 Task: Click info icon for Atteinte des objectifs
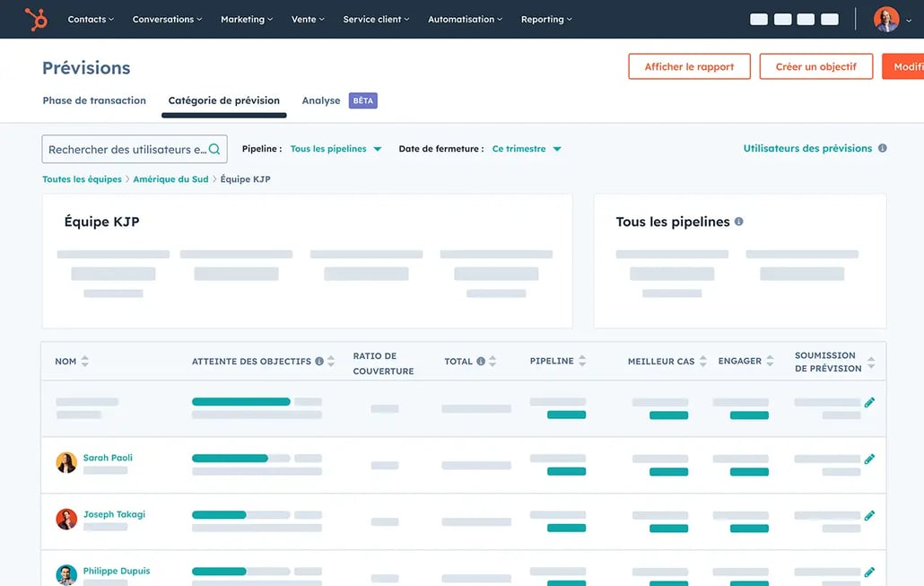(319, 362)
